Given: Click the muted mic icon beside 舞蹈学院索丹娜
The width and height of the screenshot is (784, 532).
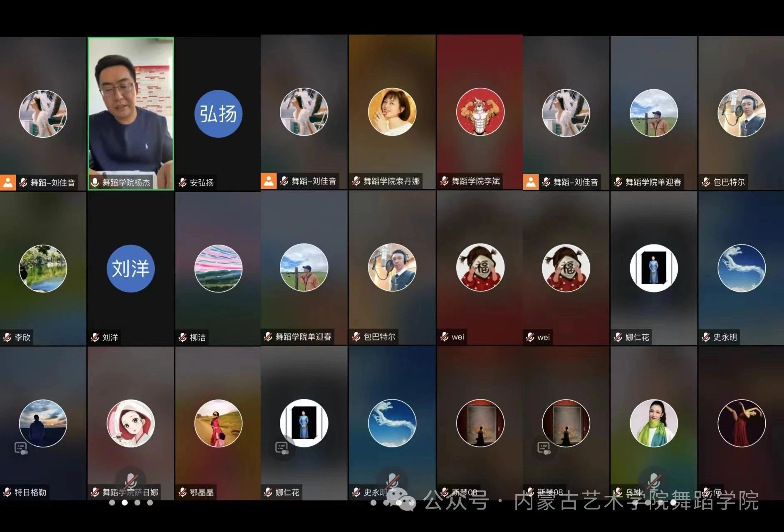Looking at the screenshot, I should 356,181.
